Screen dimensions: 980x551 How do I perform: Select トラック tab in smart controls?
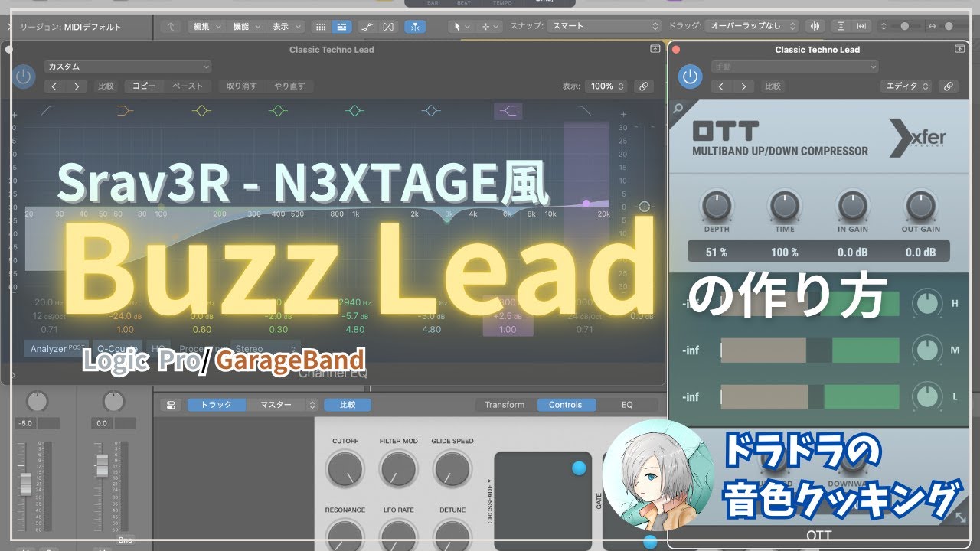point(217,405)
